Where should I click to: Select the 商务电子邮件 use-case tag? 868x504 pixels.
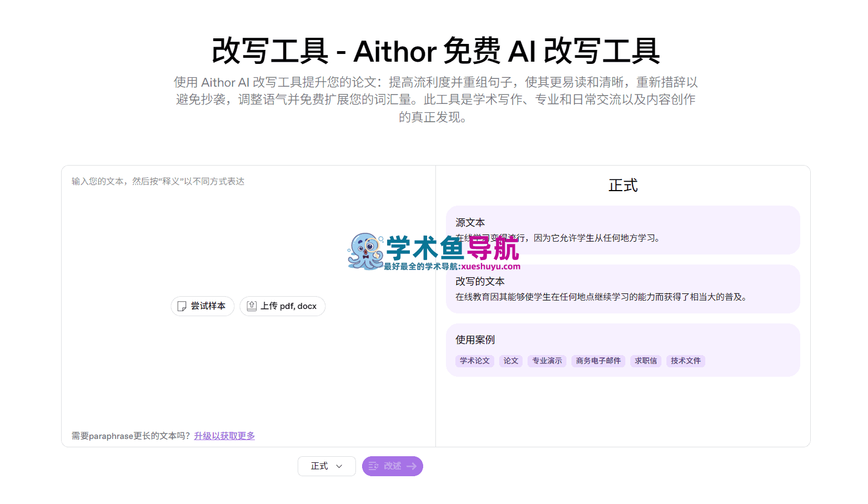point(598,361)
